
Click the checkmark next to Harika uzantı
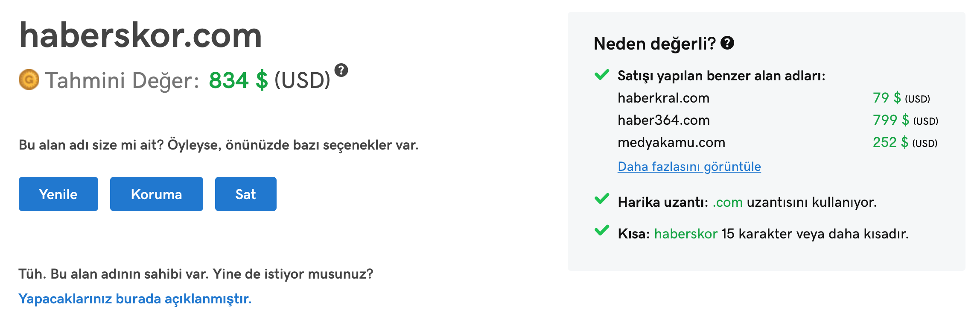pos(602,199)
